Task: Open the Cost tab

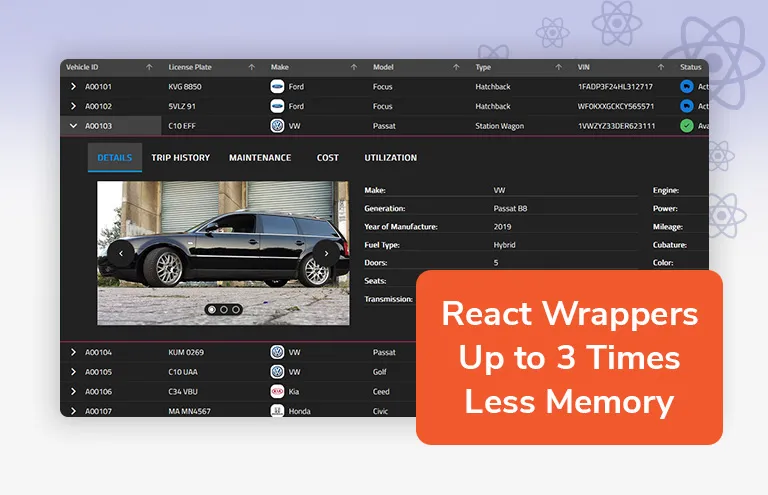Action: pos(328,158)
